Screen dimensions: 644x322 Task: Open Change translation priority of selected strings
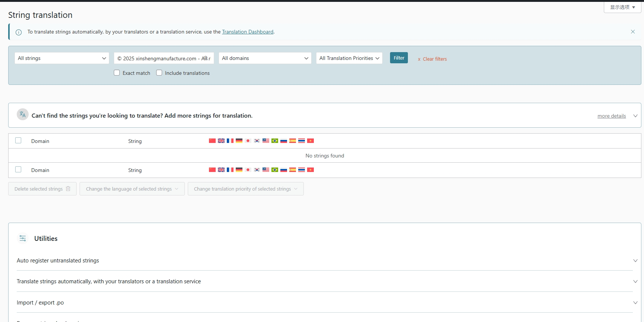pos(246,189)
